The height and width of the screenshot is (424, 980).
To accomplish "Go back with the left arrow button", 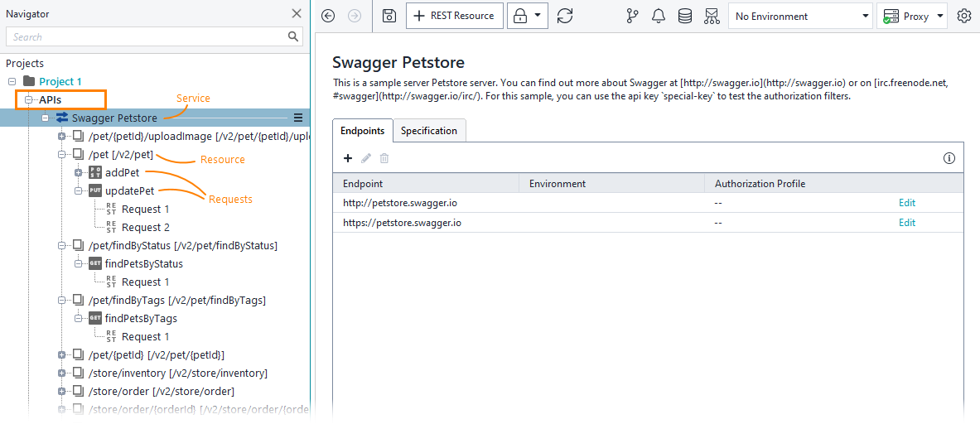I will point(328,17).
